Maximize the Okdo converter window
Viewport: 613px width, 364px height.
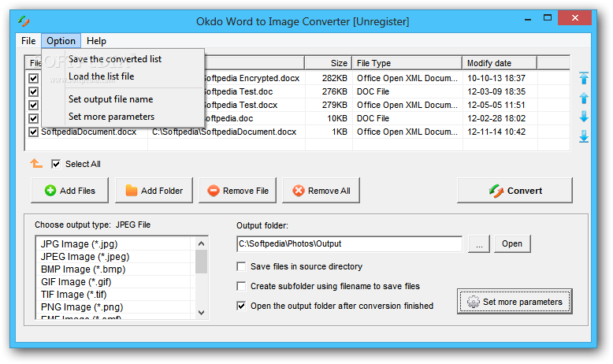click(548, 18)
